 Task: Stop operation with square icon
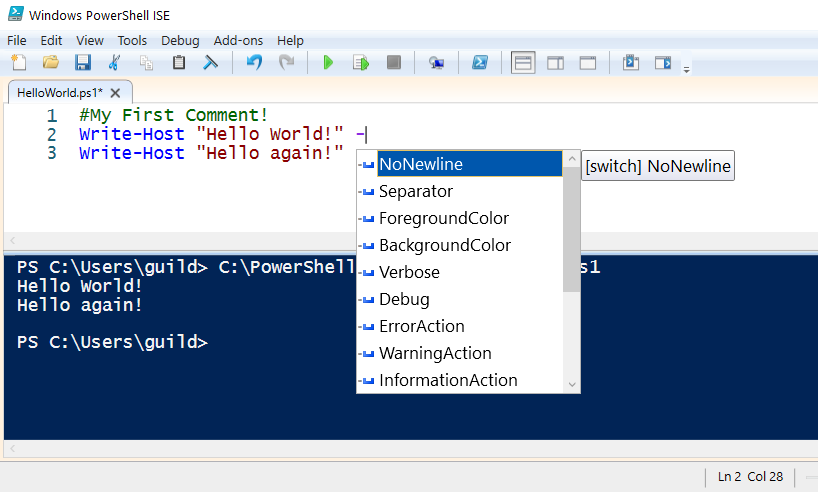394,63
